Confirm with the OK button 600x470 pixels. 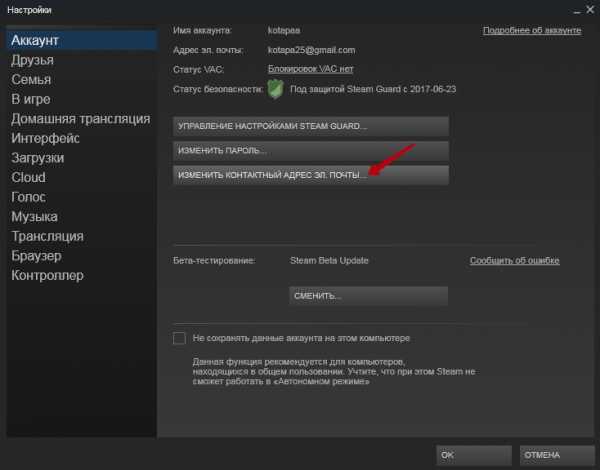tap(474, 455)
